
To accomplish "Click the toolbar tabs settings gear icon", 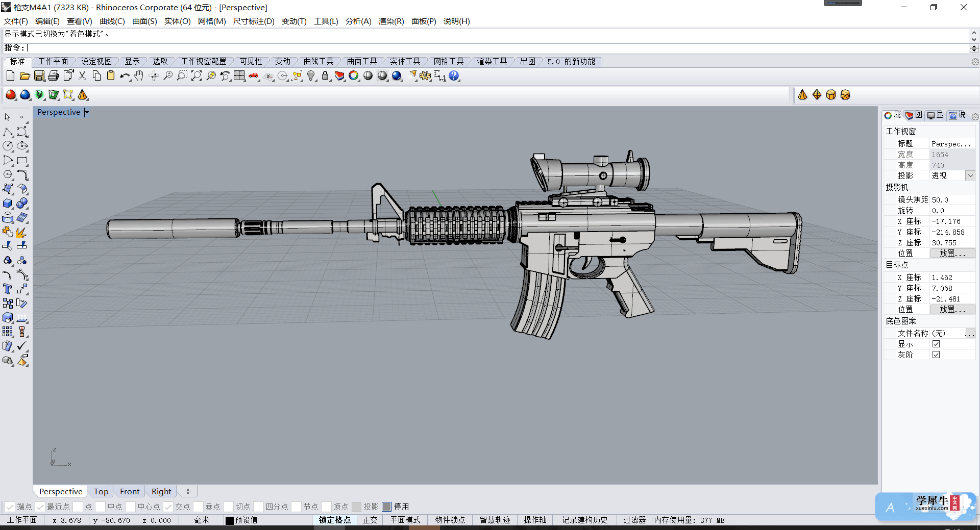I will click(975, 62).
